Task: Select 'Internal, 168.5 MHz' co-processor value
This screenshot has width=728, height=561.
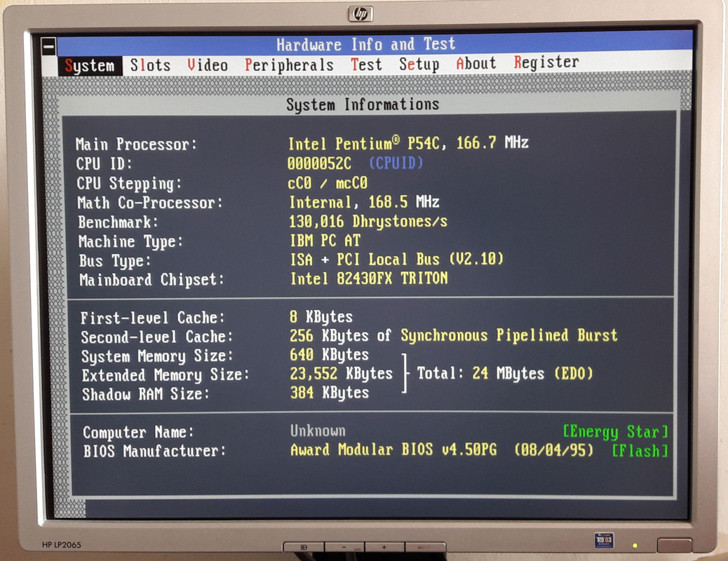Action: pos(365,202)
